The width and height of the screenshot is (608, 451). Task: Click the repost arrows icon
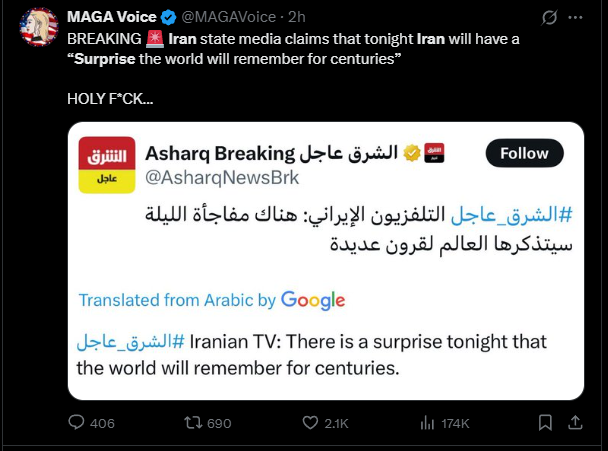pos(193,422)
